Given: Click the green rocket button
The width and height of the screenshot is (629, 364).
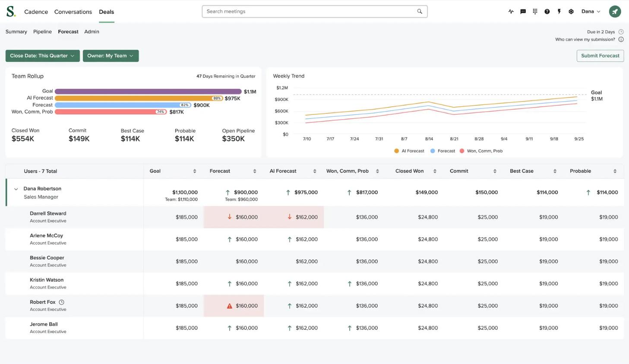Looking at the screenshot, I should (615, 12).
